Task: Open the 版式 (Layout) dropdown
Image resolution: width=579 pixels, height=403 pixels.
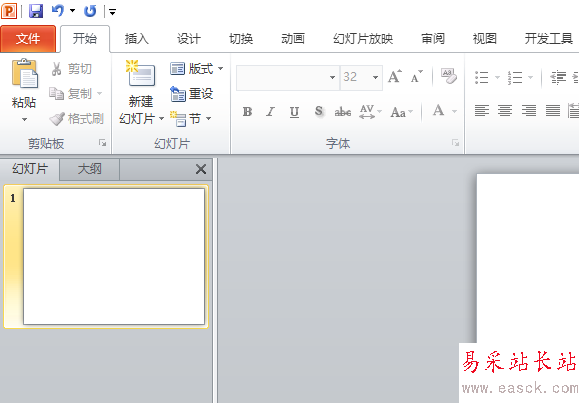Action: pyautogui.click(x=196, y=69)
